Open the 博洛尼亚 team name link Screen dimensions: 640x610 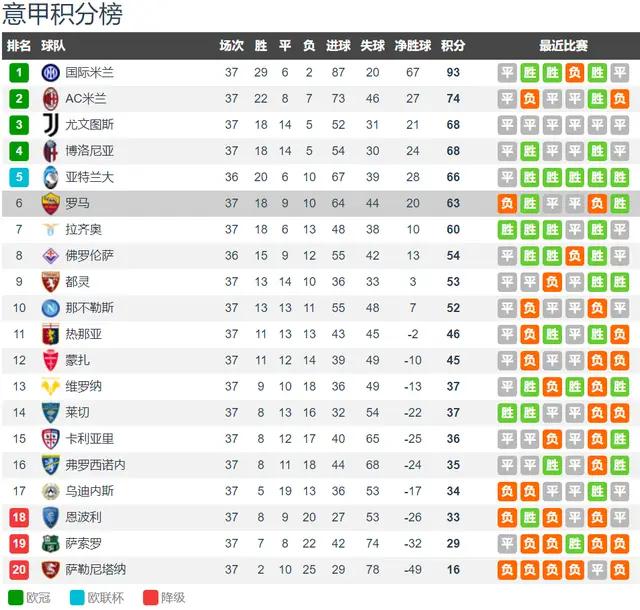[x=89, y=151]
